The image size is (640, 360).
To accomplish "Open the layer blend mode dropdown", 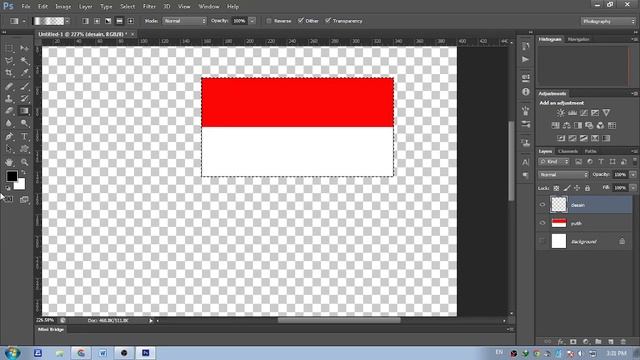I will click(563, 175).
